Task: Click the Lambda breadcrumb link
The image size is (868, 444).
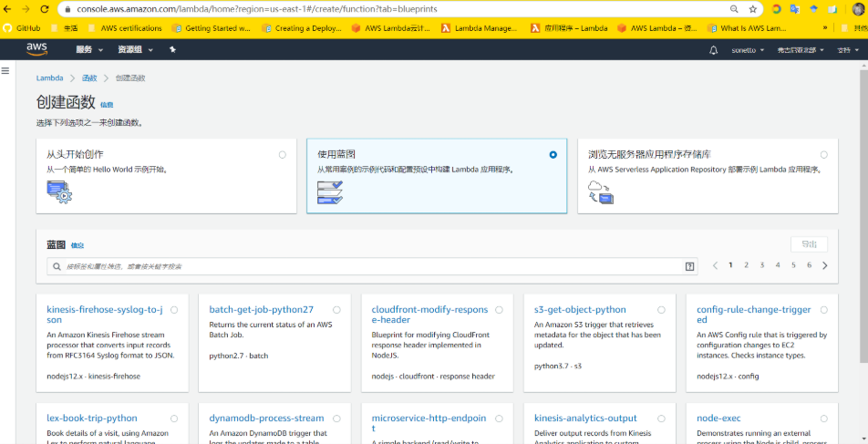Action: pos(50,78)
